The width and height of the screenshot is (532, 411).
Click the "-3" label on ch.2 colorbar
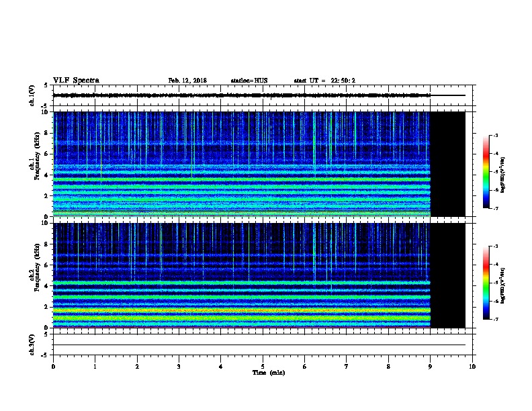tap(495, 246)
